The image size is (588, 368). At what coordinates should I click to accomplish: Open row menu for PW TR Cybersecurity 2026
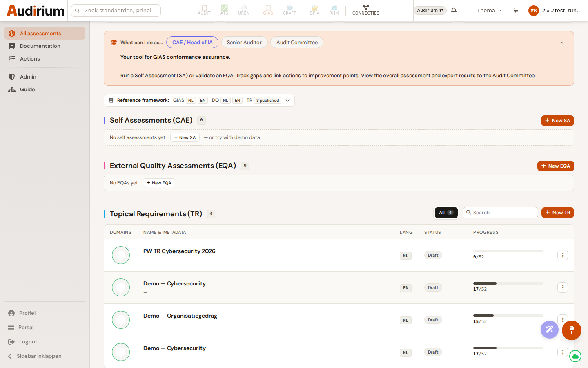(x=563, y=255)
